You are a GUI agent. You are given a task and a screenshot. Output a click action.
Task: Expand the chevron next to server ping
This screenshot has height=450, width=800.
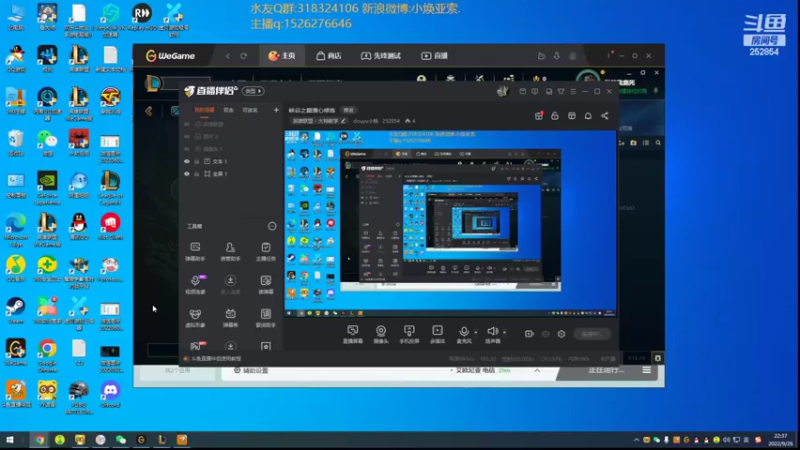[537, 370]
